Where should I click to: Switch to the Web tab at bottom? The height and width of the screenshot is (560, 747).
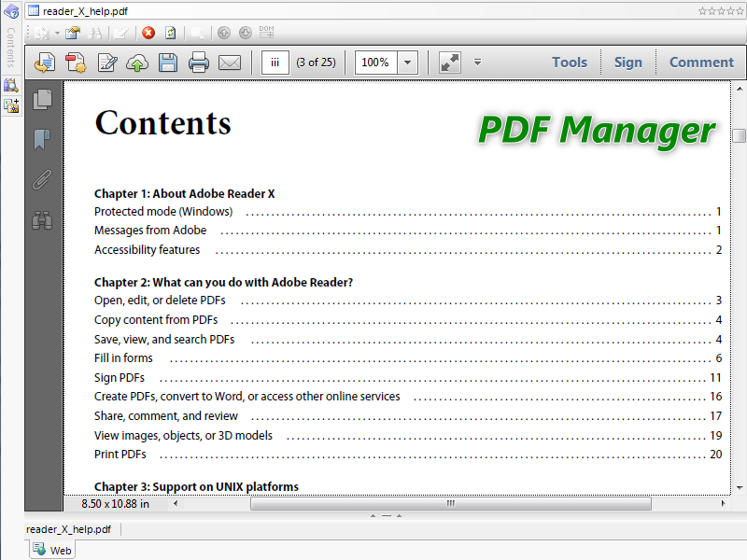coord(52,550)
